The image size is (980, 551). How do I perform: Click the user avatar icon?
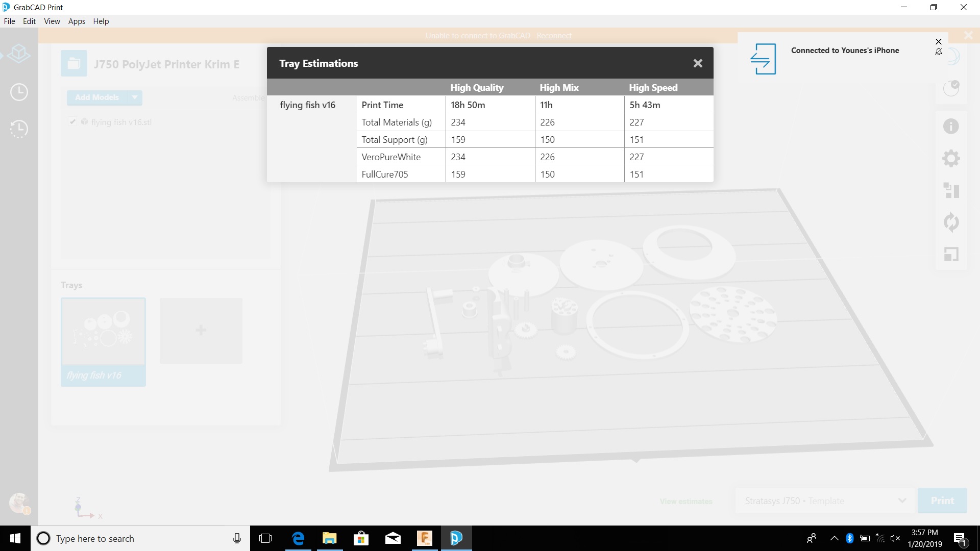click(19, 503)
